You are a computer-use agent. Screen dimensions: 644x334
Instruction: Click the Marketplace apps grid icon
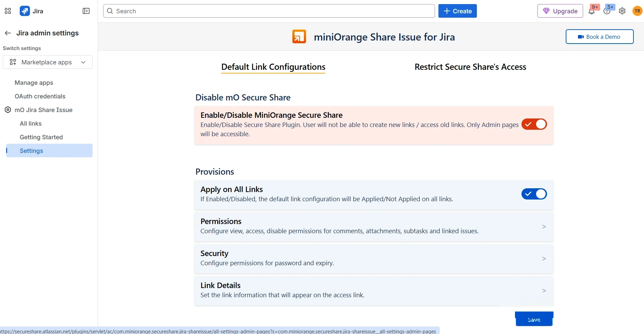(x=13, y=62)
